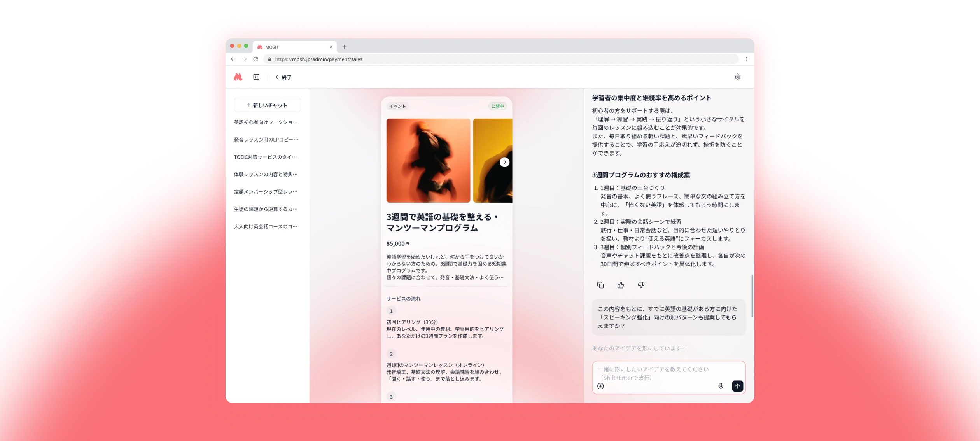Click the send message arrow
Screen dimensions: 980x441
click(737, 386)
